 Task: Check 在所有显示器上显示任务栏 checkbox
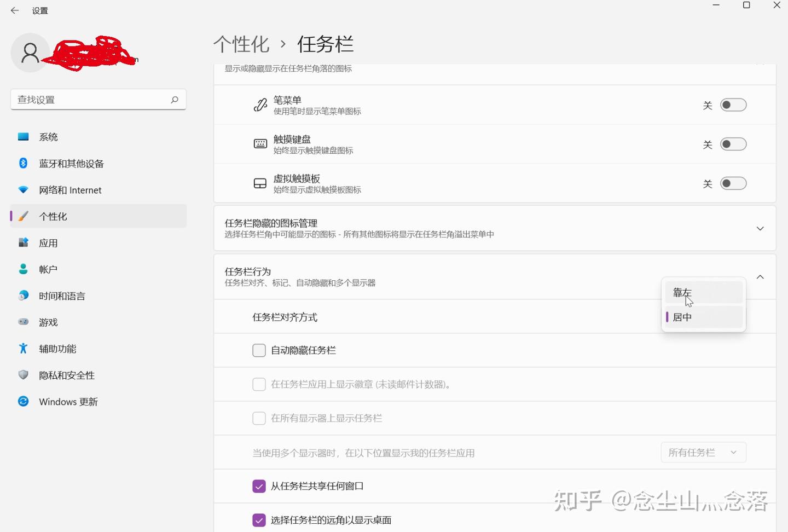[x=259, y=418]
